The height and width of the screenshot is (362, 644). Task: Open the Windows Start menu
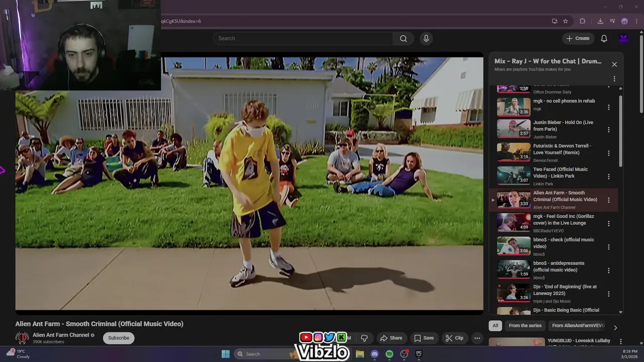pos(225,354)
